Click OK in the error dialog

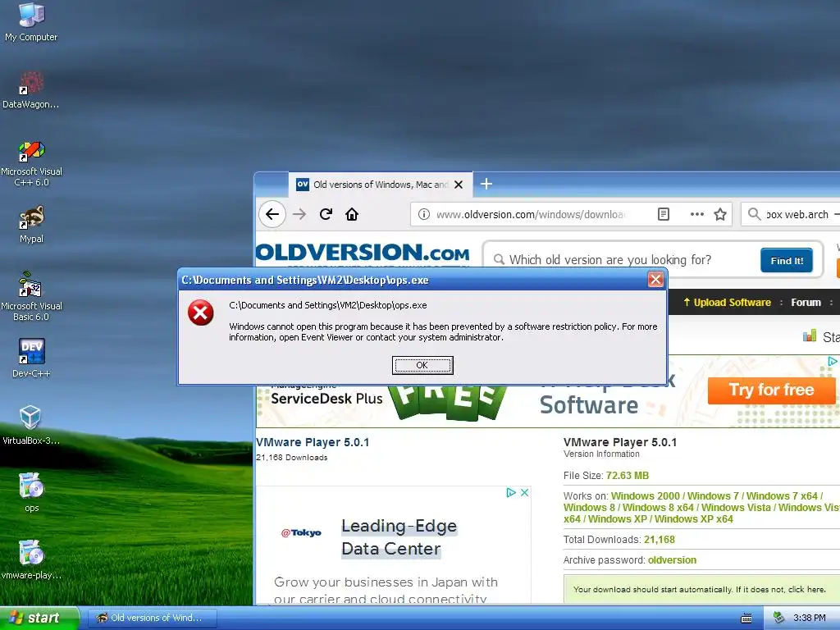point(422,365)
